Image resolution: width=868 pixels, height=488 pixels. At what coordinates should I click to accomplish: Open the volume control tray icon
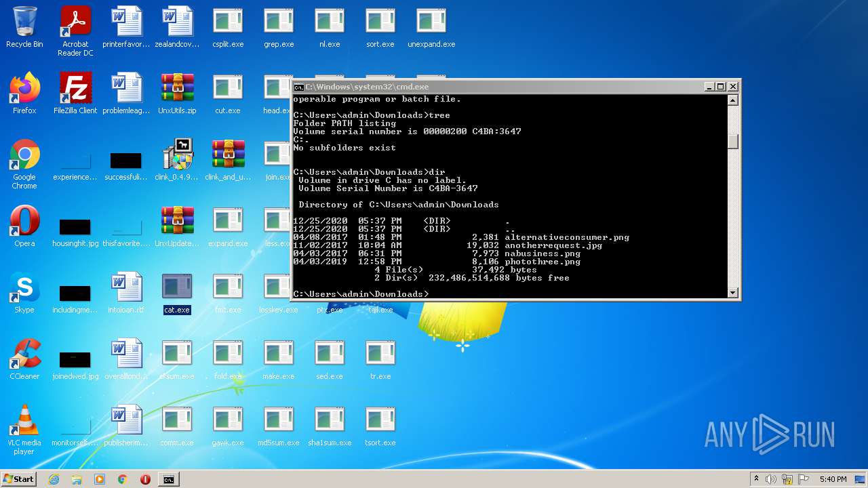point(771,479)
